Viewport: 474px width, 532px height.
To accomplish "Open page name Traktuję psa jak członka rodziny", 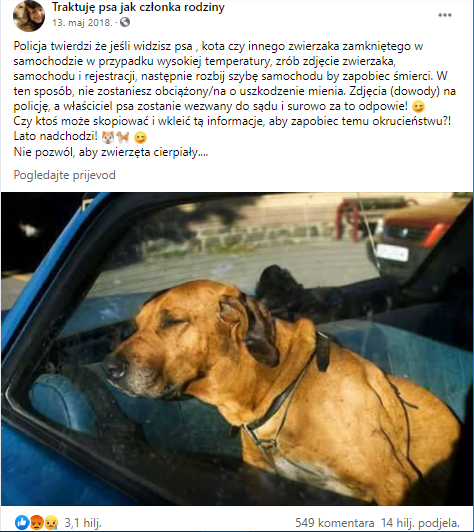I will pos(138,7).
